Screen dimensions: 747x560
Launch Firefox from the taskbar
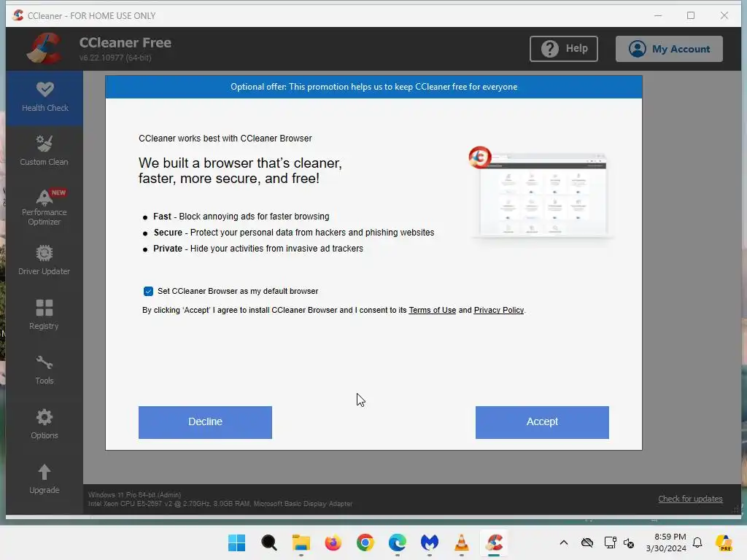click(x=333, y=542)
